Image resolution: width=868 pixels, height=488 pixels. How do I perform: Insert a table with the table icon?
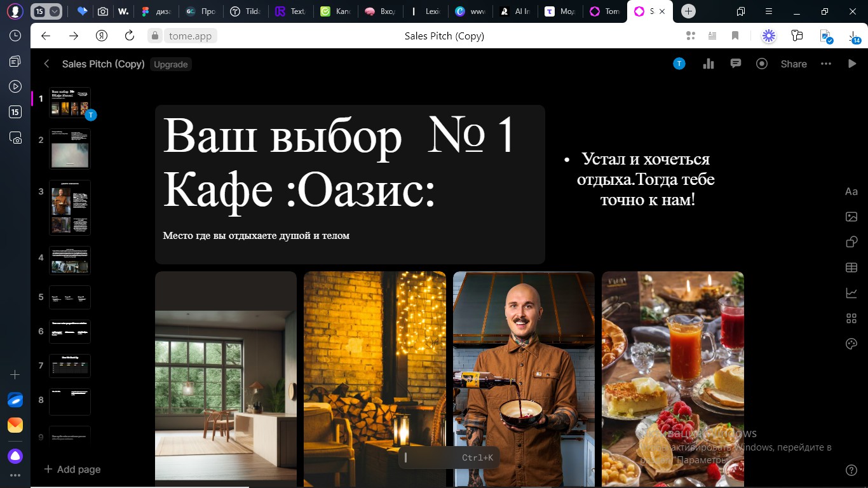851,268
